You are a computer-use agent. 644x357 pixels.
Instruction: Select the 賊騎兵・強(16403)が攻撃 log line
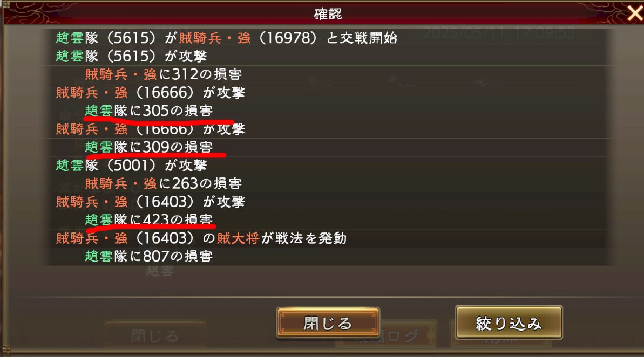click(150, 202)
